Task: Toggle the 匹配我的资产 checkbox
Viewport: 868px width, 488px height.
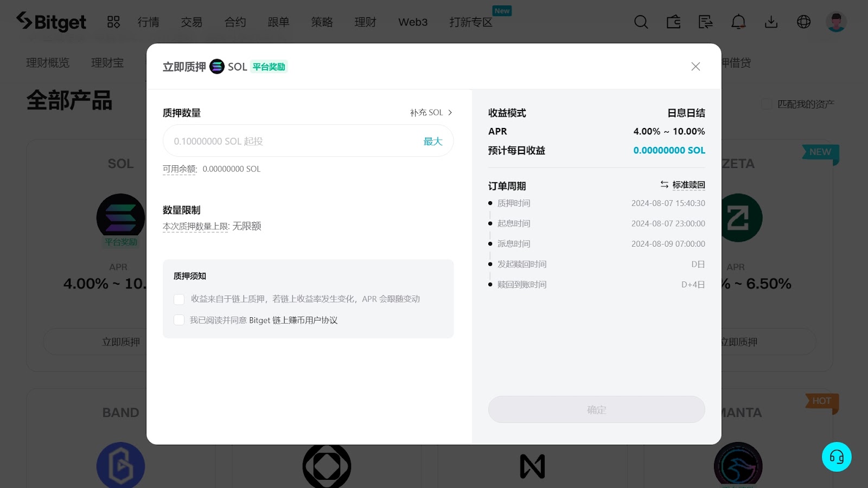Action: (x=767, y=104)
